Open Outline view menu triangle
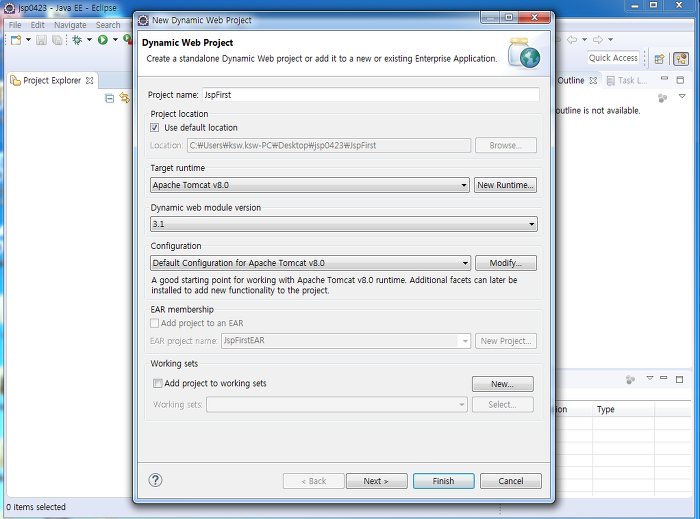This screenshot has width=700, height=519. point(682,96)
